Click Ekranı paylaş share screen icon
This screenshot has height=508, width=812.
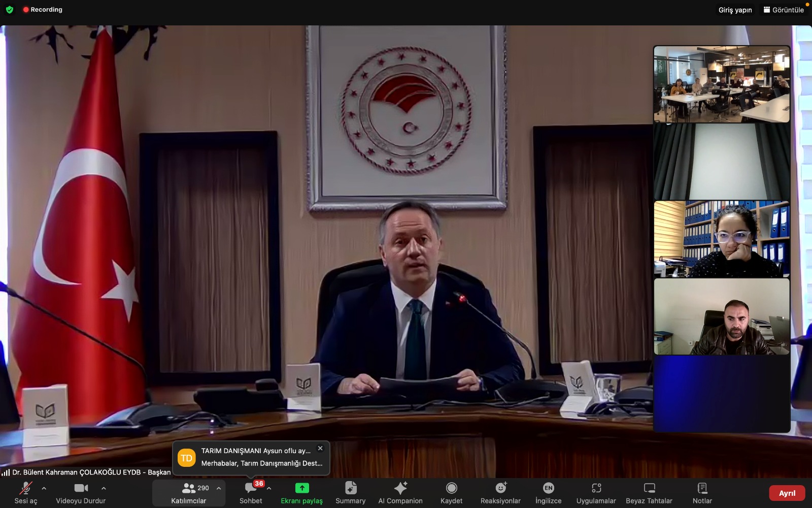pos(302,488)
